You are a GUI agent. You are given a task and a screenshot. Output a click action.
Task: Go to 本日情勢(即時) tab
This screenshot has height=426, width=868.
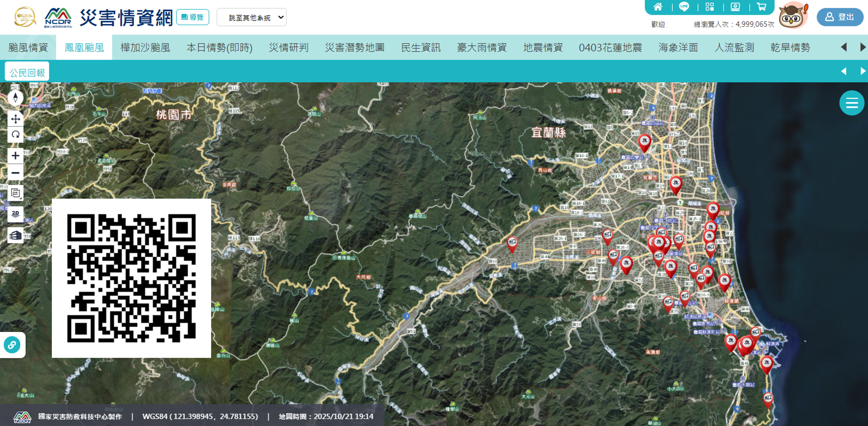[x=219, y=48]
